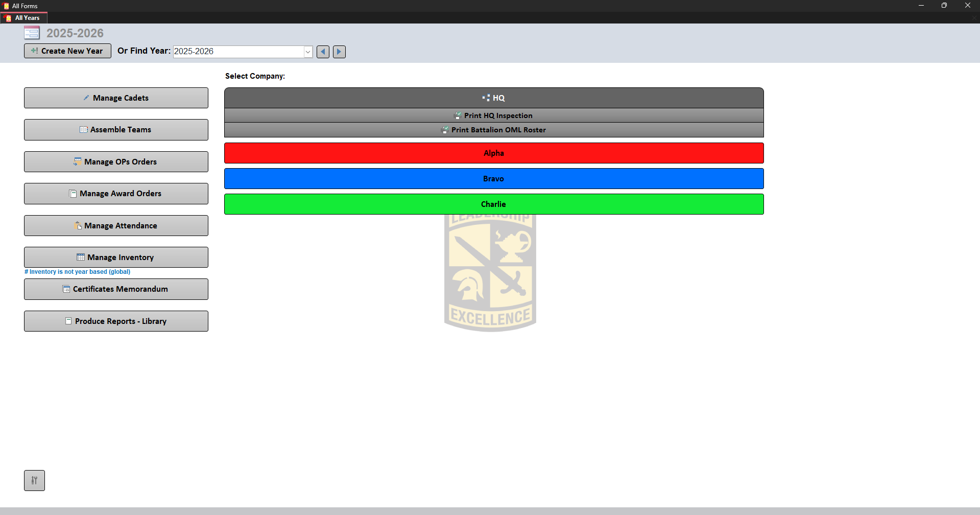Open Manage OPs Orders
The height and width of the screenshot is (515, 980).
click(x=116, y=162)
